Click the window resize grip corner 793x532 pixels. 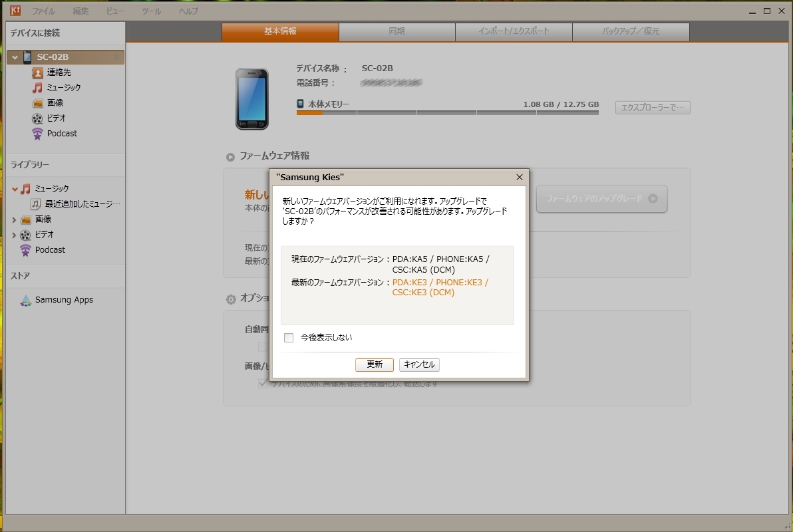(786, 525)
